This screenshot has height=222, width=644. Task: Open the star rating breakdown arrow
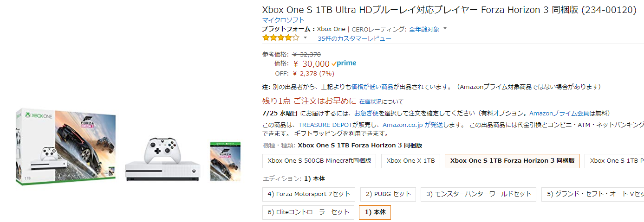305,38
